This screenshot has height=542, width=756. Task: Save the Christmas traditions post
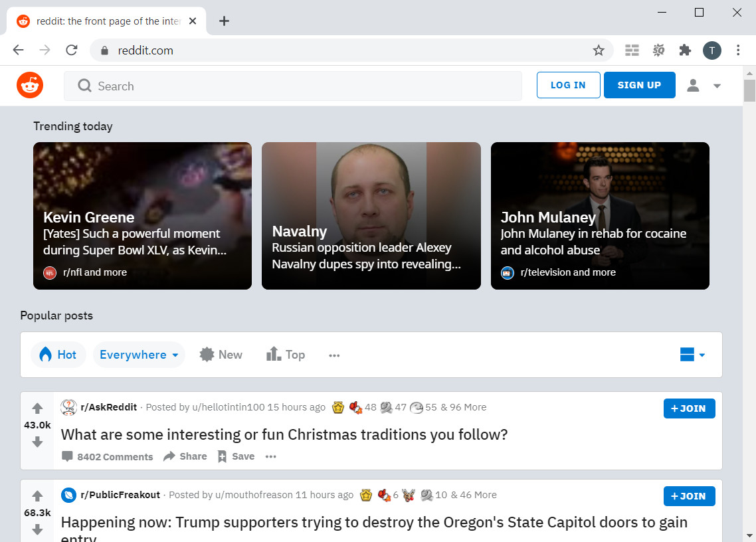coord(236,456)
